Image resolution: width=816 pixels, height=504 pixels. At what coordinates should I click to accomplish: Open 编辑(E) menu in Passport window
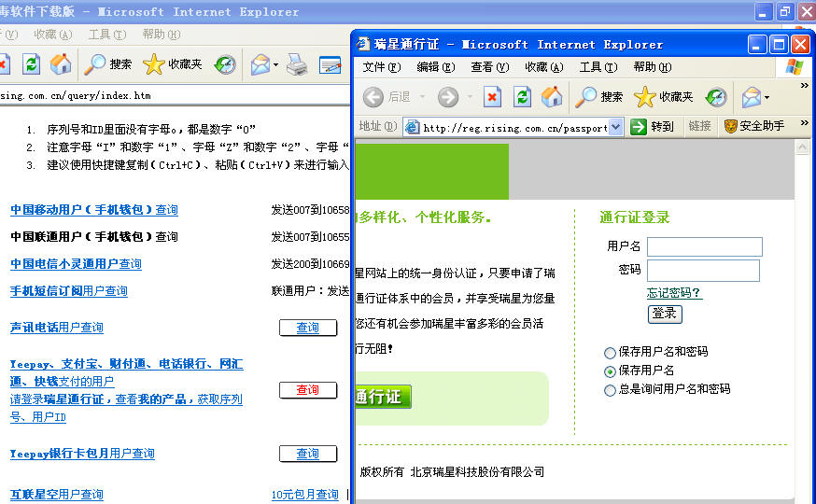[x=436, y=67]
